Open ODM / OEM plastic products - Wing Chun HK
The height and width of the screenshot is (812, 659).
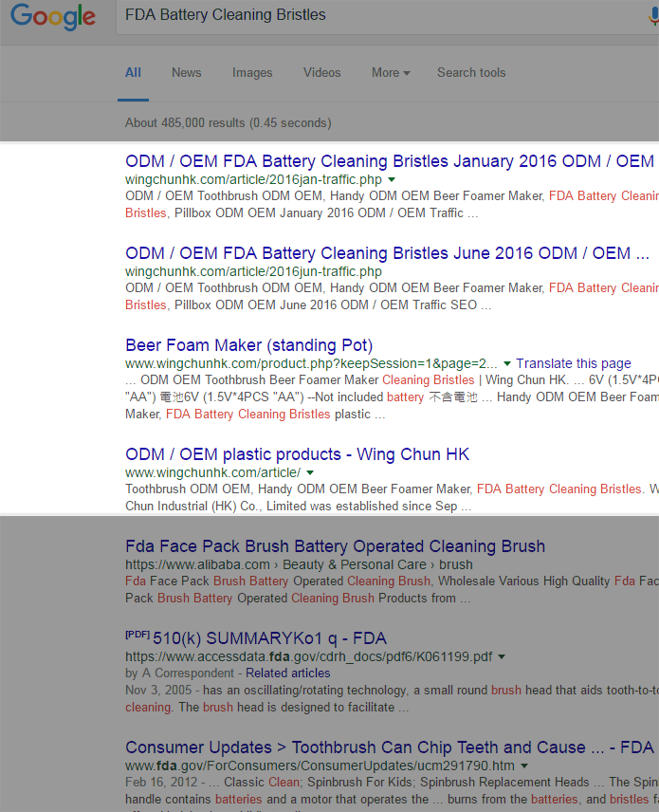point(297,454)
